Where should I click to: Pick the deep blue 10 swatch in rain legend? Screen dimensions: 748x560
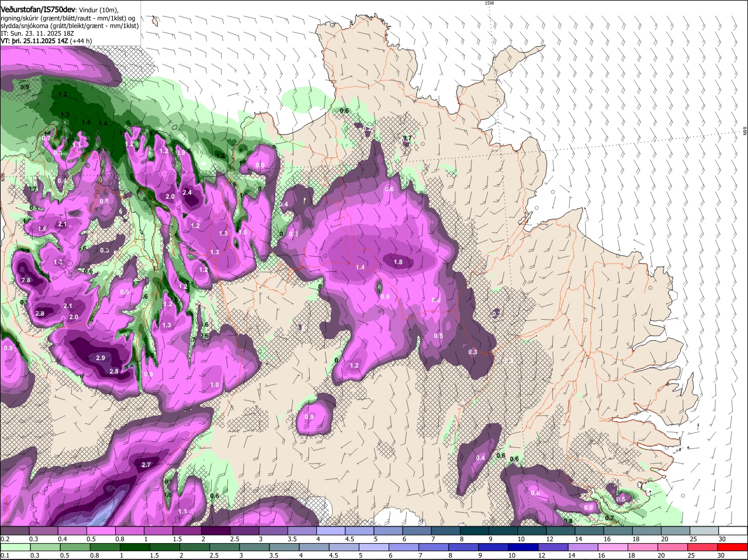tap(523, 547)
